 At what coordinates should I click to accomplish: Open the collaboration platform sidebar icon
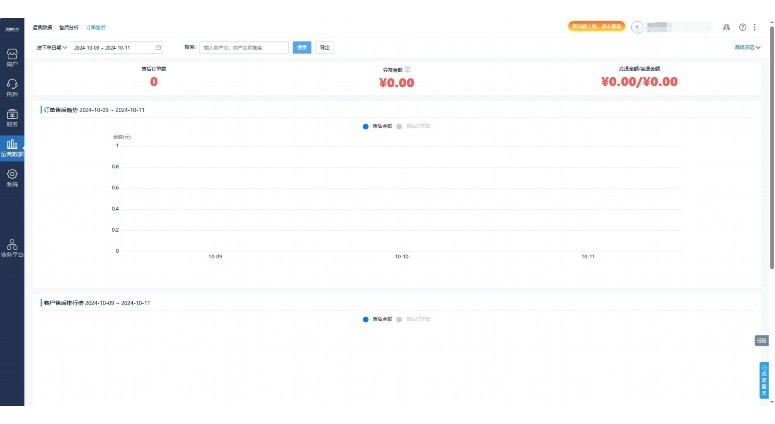[x=12, y=248]
